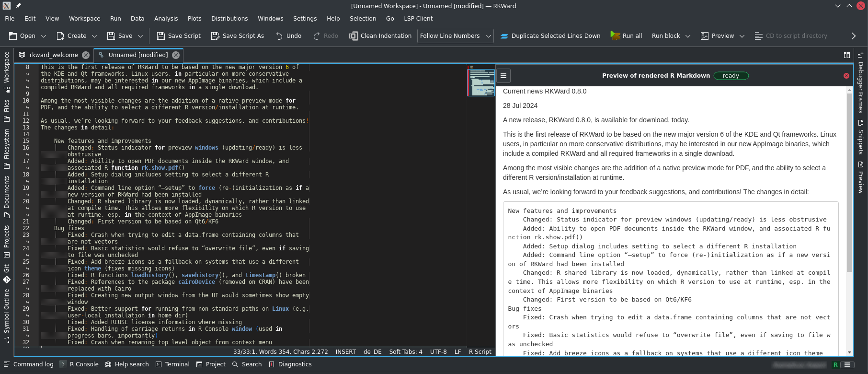868x374 pixels.
Task: Toggle the Git side panel
Action: click(7, 273)
